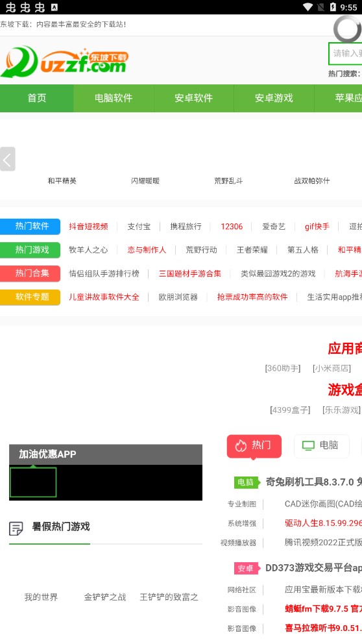362x644 pixels.
Task: Open the 第五人格 game link
Action: point(303,250)
